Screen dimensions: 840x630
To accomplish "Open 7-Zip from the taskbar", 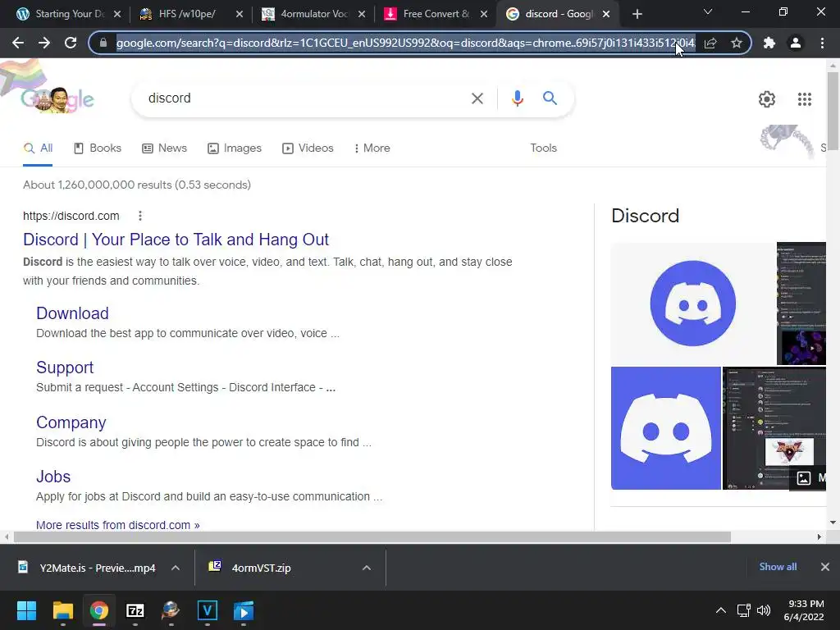I will click(x=135, y=610).
